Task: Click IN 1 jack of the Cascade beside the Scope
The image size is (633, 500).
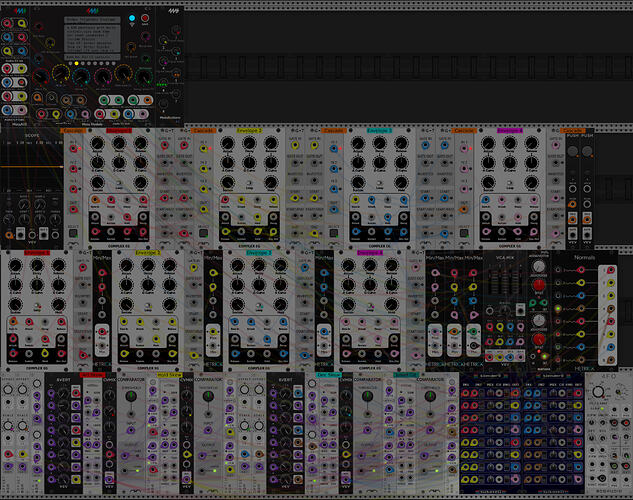Action: (x=73, y=149)
